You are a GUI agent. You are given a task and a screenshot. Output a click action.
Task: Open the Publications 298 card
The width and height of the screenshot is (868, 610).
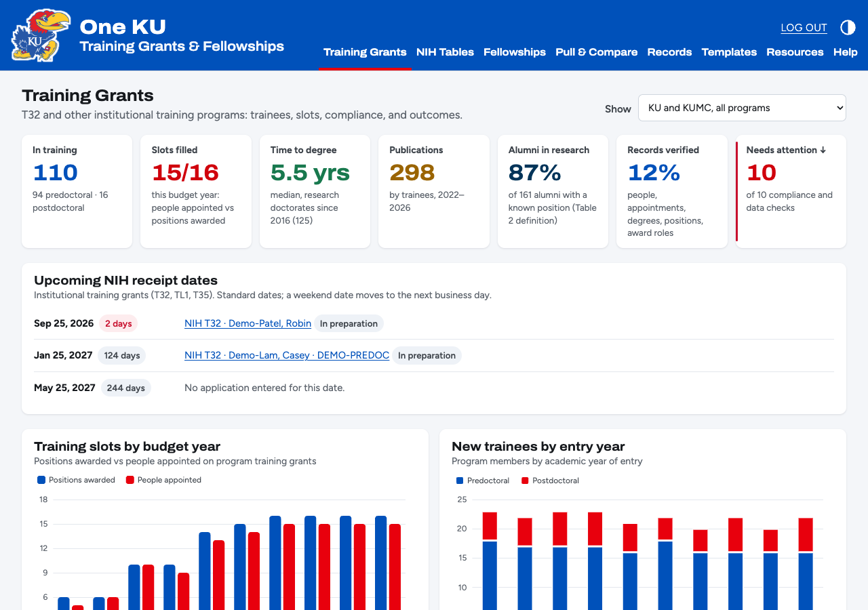(434, 191)
